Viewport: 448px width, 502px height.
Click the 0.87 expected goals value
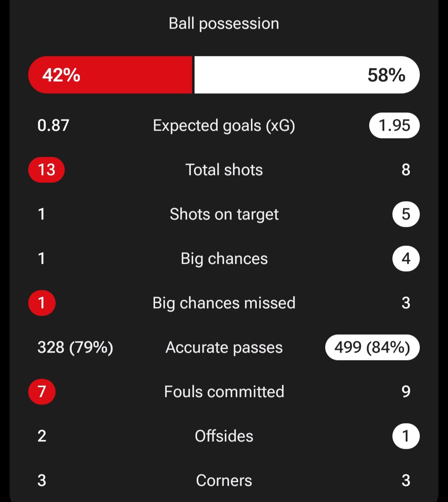[53, 125]
